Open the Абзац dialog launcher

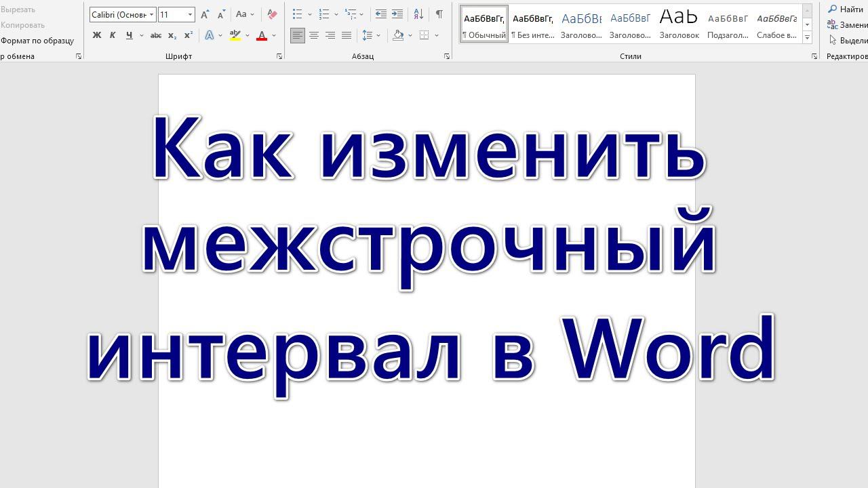pyautogui.click(x=447, y=56)
